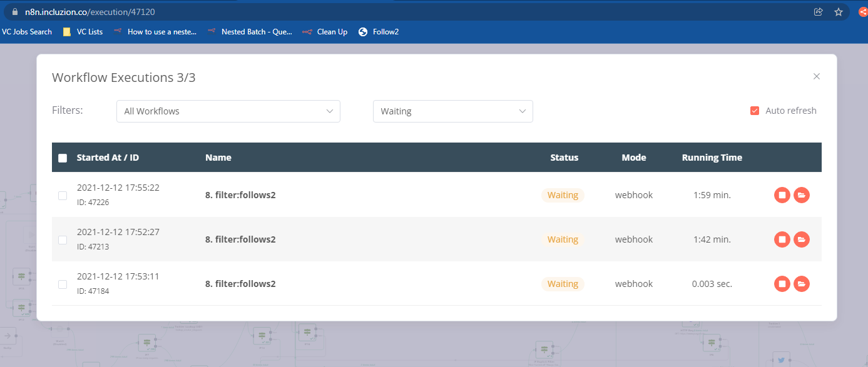This screenshot has width=868, height=367.
Task: Stop execution ID 47213
Action: click(782, 239)
